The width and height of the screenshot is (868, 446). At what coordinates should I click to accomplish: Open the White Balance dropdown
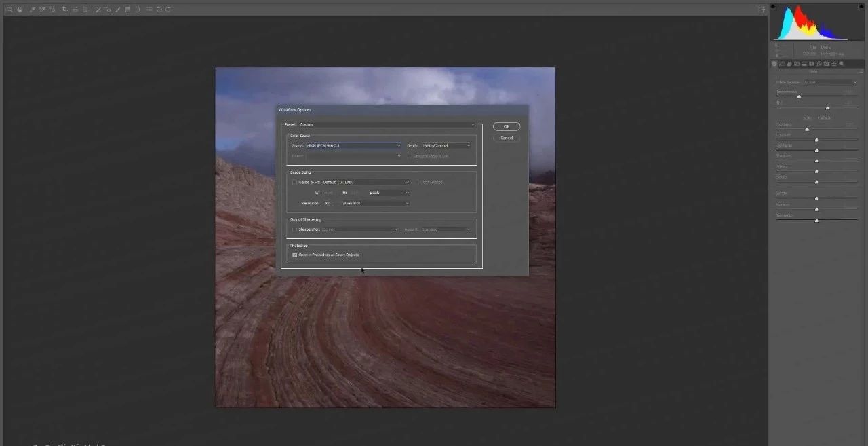coord(831,82)
